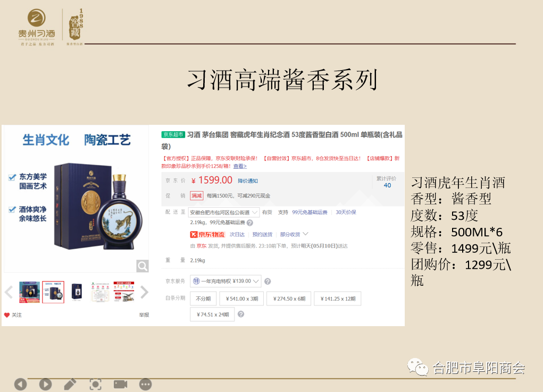This screenshot has height=392, width=543.
Task: Click the 京东超市 green badge
Action: pyautogui.click(x=173, y=134)
